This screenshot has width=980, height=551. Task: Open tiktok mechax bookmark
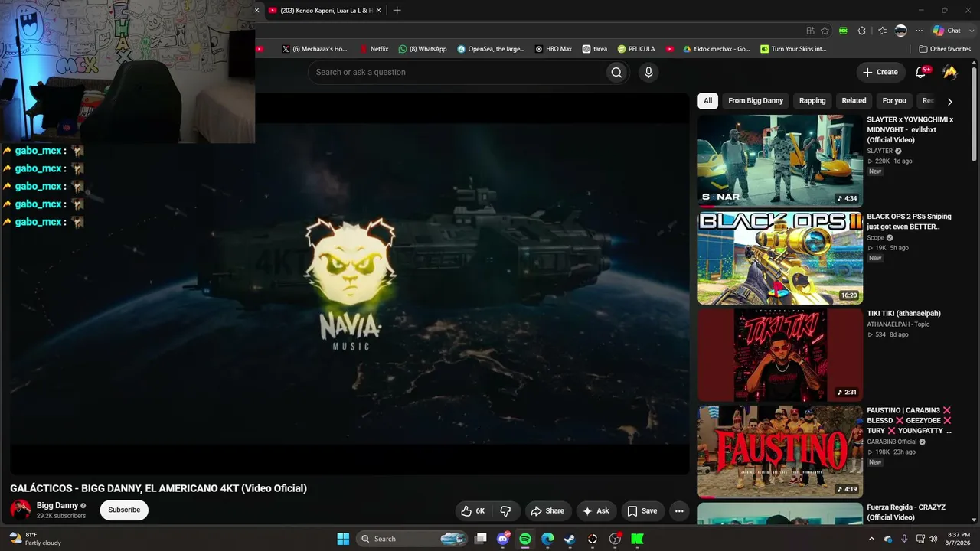(x=717, y=49)
